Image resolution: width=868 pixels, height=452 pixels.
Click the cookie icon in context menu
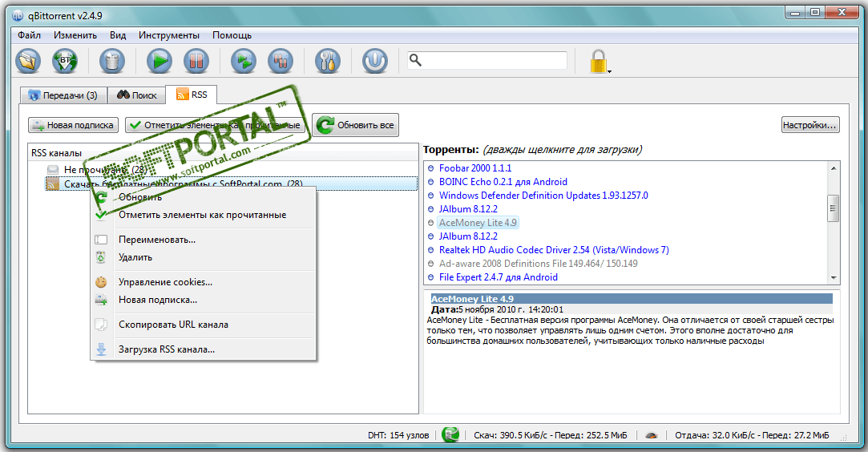(x=101, y=282)
